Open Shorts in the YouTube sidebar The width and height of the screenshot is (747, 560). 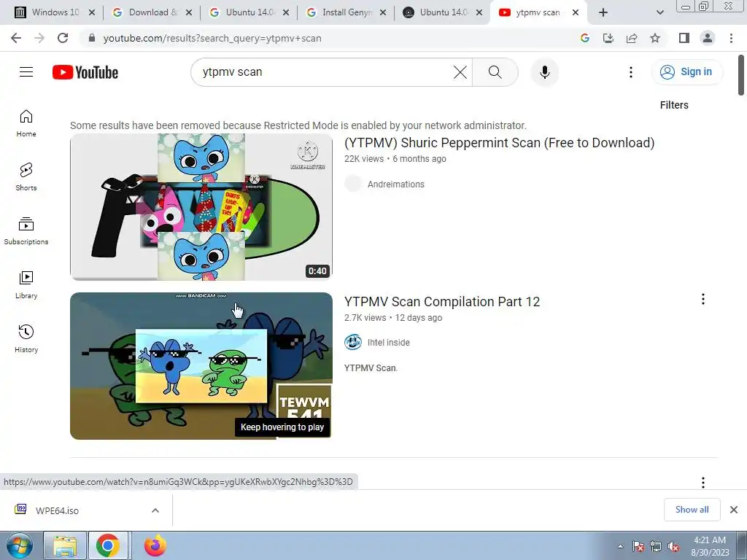click(x=26, y=177)
